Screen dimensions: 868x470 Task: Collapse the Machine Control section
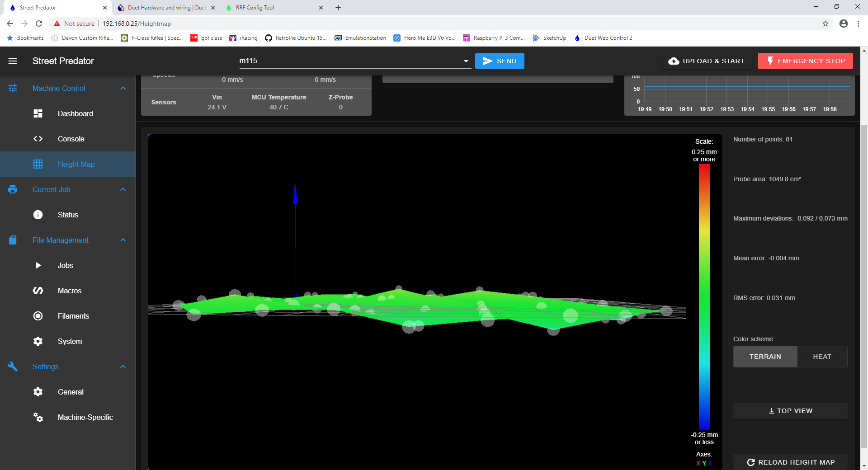[123, 88]
